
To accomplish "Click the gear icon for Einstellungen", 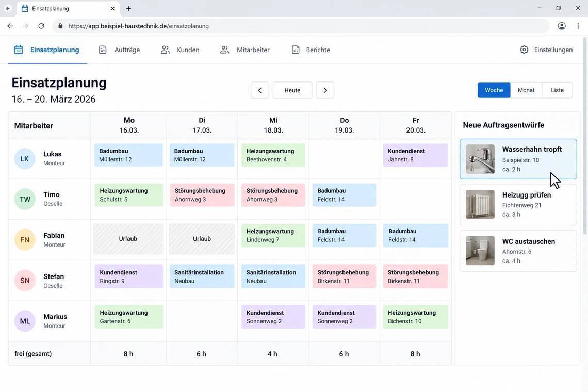I will click(524, 50).
